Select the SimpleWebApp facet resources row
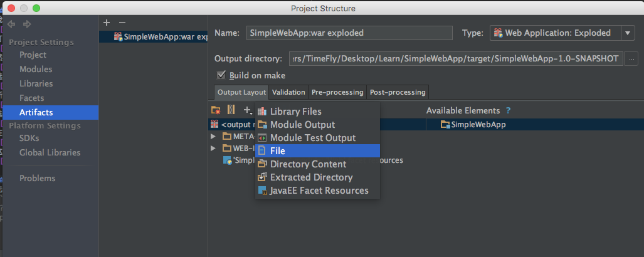 click(313, 160)
